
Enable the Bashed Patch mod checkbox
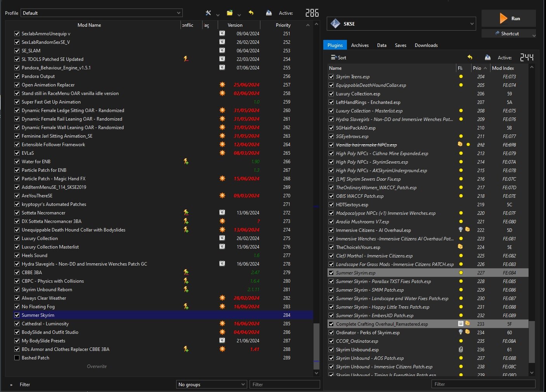pos(17,357)
